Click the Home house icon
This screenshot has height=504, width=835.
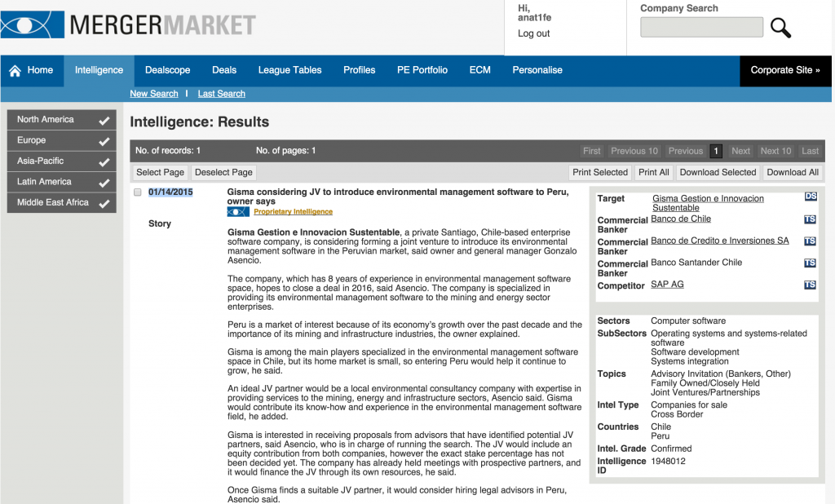15,70
